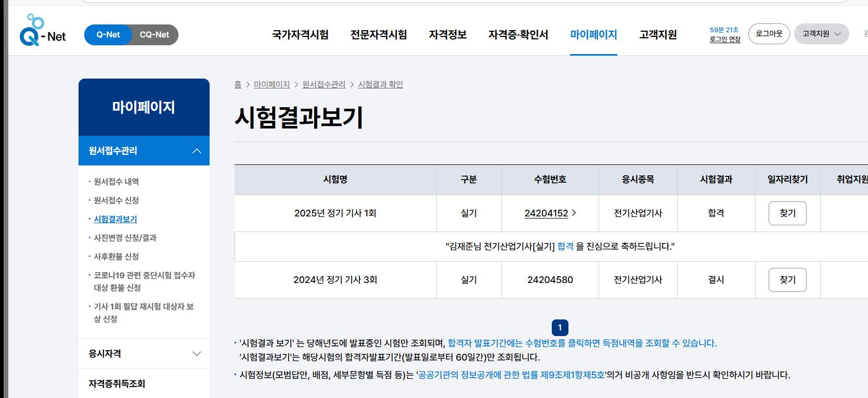The image size is (868, 398).
Task: Expand the 고객지원 dropdown button
Action: pos(821,34)
